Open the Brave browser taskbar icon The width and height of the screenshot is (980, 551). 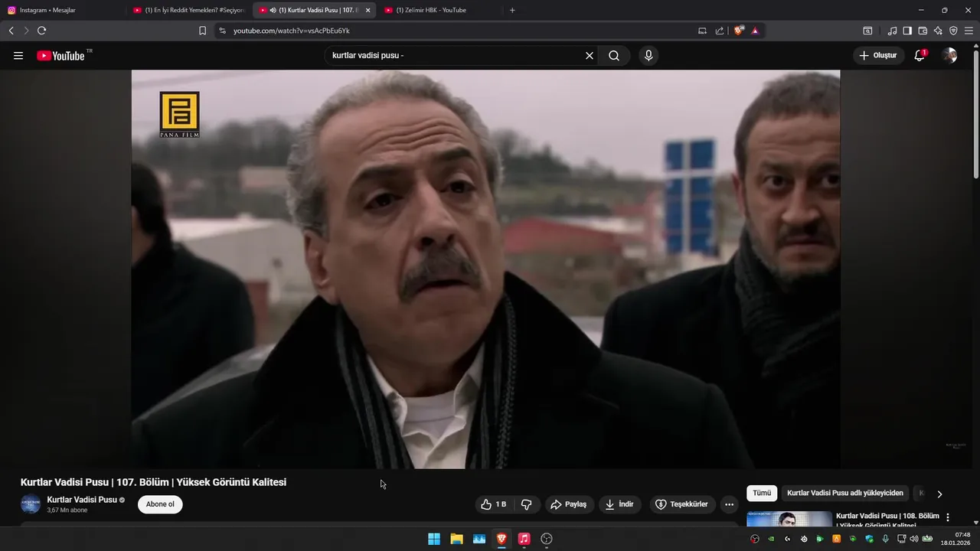click(501, 539)
